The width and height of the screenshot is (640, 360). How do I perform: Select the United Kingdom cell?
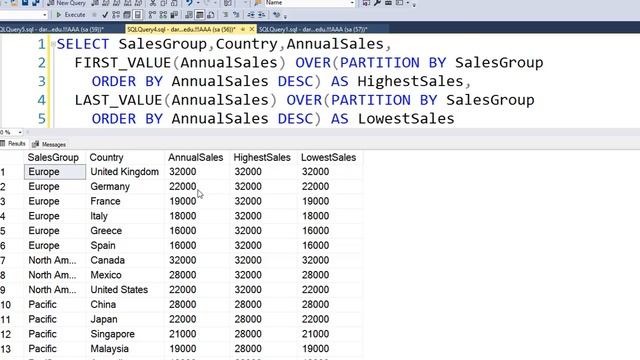(x=124, y=172)
